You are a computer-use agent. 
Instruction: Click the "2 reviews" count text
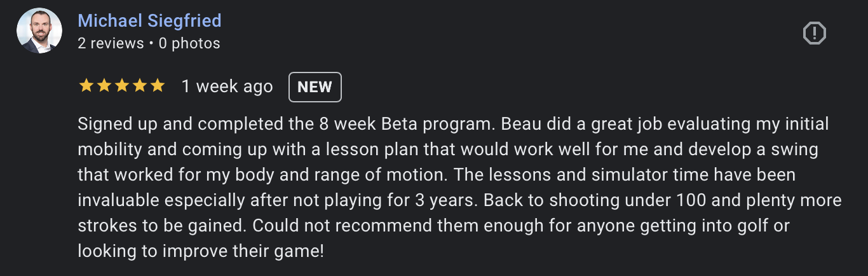[111, 43]
